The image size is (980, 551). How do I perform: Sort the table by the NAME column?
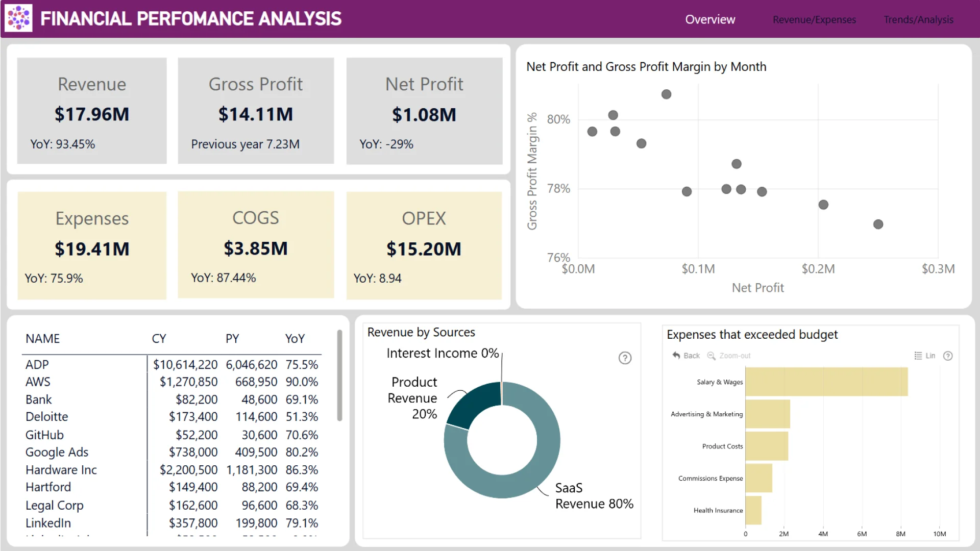point(42,339)
